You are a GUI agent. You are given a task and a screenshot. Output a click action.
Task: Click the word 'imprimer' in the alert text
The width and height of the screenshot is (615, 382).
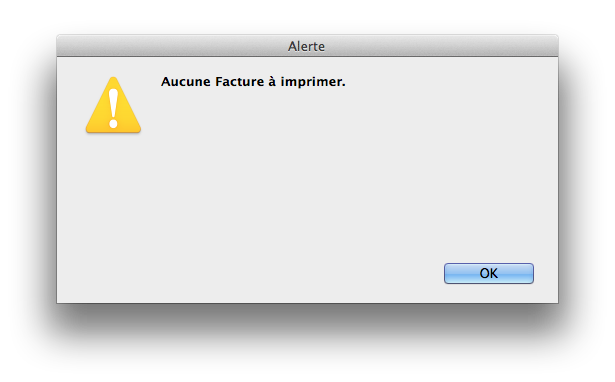coord(311,82)
